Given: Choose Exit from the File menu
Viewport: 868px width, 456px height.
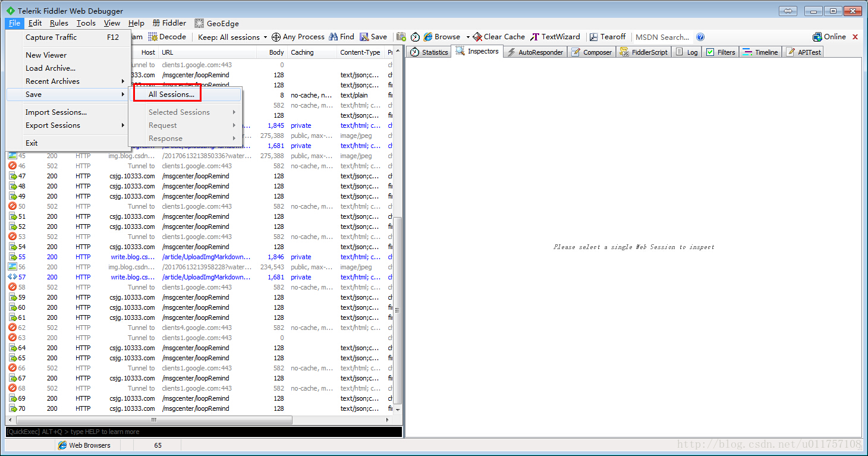Looking at the screenshot, I should coord(68,143).
